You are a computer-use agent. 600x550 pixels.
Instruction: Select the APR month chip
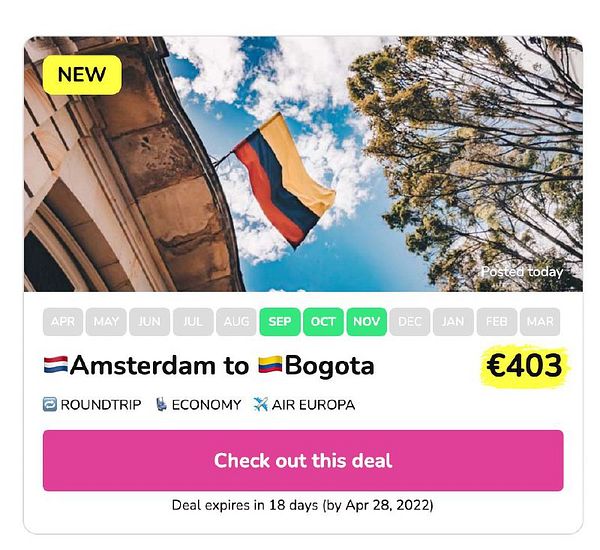coord(62,322)
